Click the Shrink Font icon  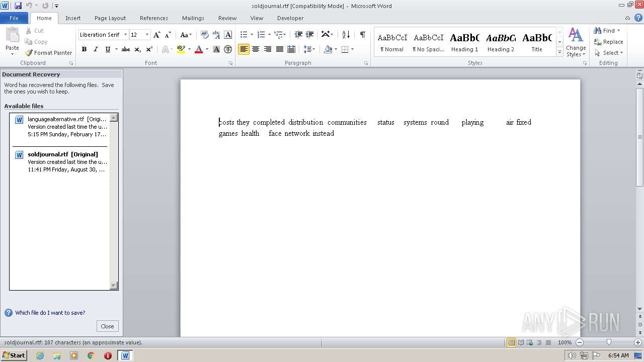coord(168,35)
